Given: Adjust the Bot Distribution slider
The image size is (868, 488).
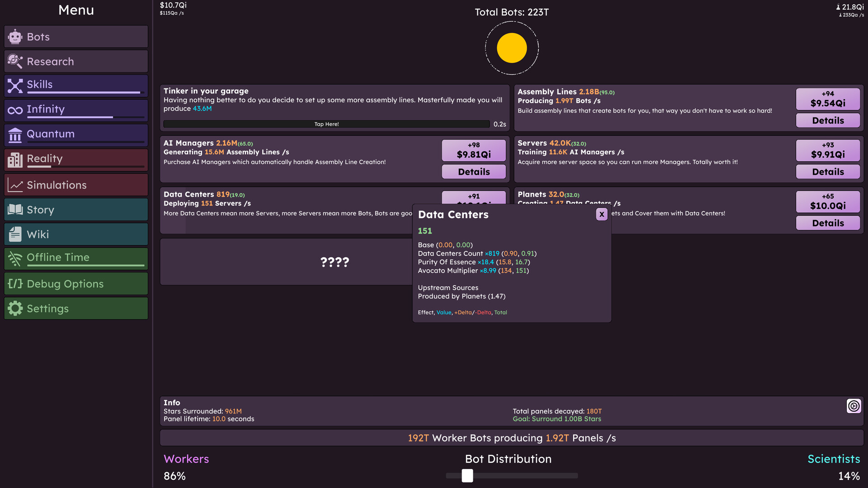Looking at the screenshot, I should coord(467,475).
